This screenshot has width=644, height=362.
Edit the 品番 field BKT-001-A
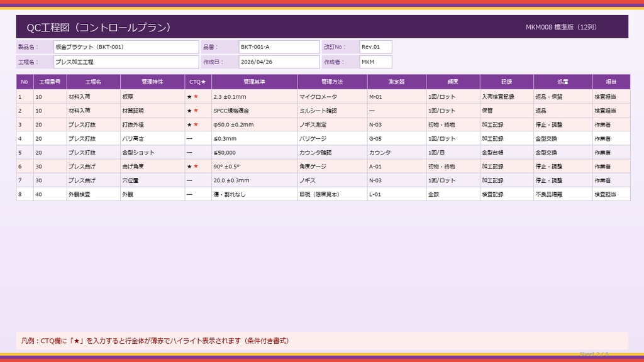click(x=279, y=47)
